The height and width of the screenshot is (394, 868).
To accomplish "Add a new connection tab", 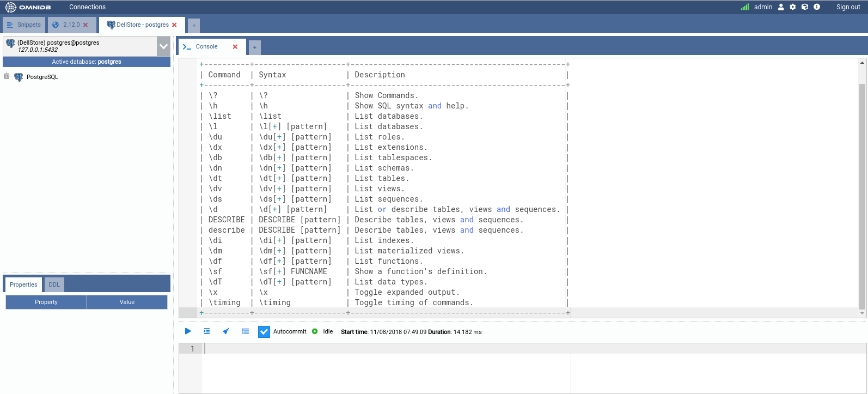I will (x=194, y=26).
